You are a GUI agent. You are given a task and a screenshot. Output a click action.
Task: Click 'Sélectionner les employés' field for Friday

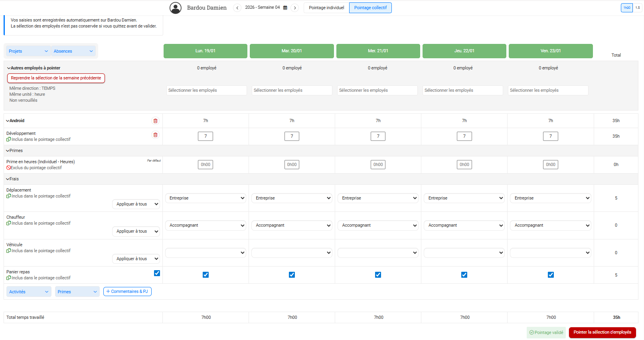548,91
